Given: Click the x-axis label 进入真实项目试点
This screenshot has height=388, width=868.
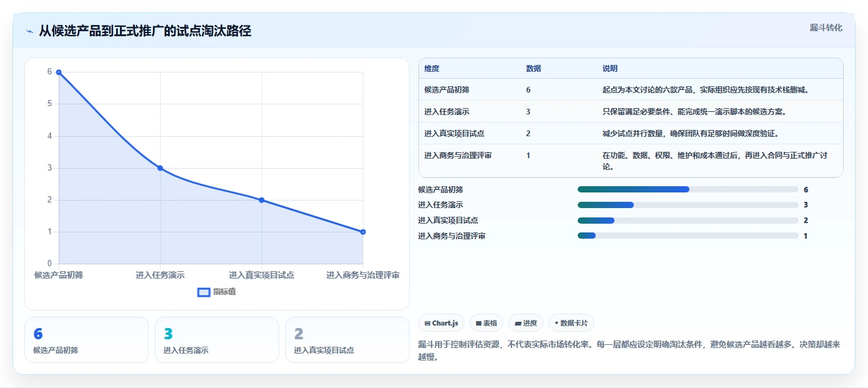Looking at the screenshot, I should pyautogui.click(x=262, y=275).
